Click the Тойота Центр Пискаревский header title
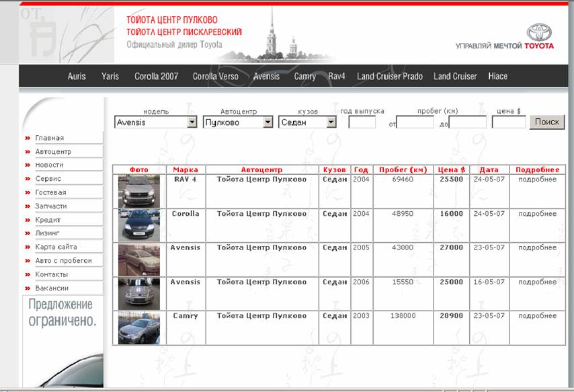The width and height of the screenshot is (574, 392). pyautogui.click(x=184, y=32)
